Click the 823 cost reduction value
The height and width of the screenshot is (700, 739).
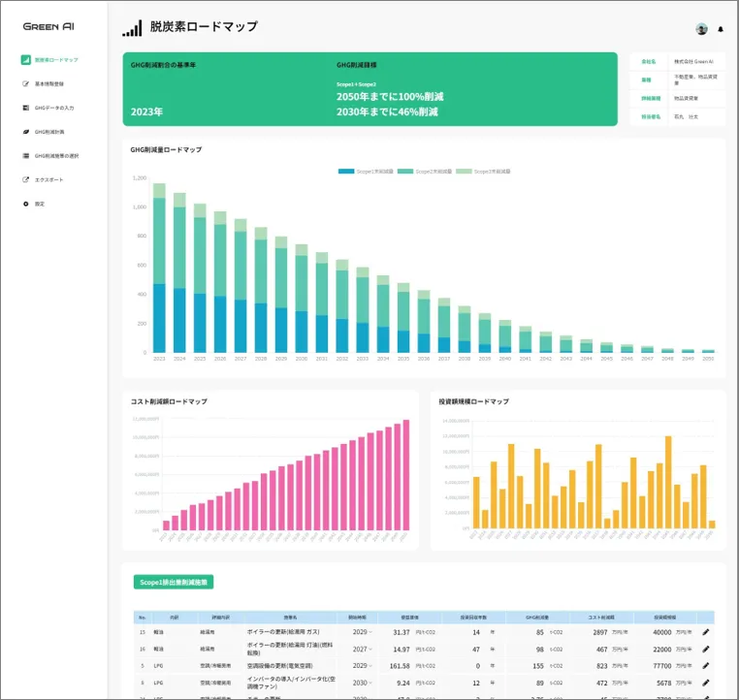click(x=602, y=666)
